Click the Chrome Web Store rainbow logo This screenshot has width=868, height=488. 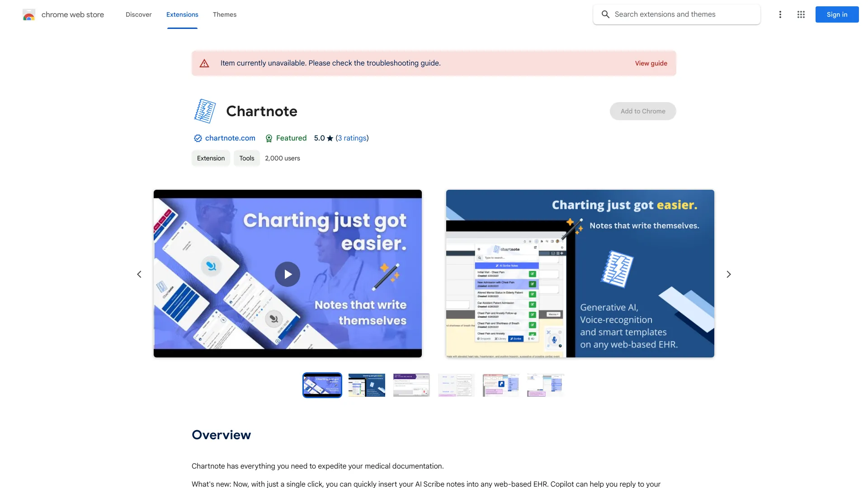pos(28,14)
